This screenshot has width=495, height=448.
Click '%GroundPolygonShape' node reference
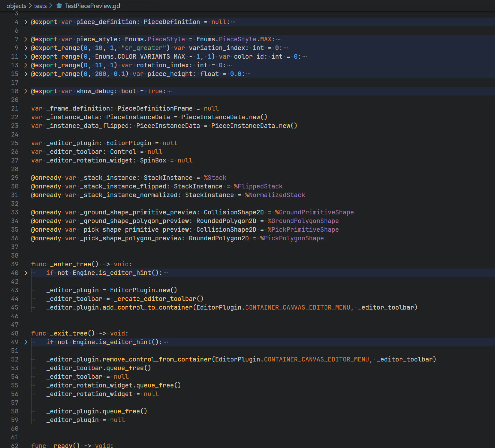point(303,221)
